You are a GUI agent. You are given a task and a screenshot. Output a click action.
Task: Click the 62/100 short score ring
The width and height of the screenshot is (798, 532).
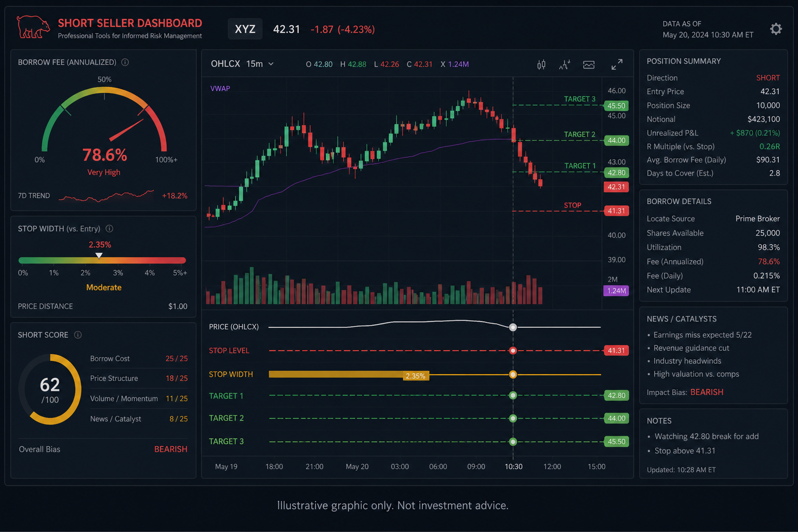50,390
